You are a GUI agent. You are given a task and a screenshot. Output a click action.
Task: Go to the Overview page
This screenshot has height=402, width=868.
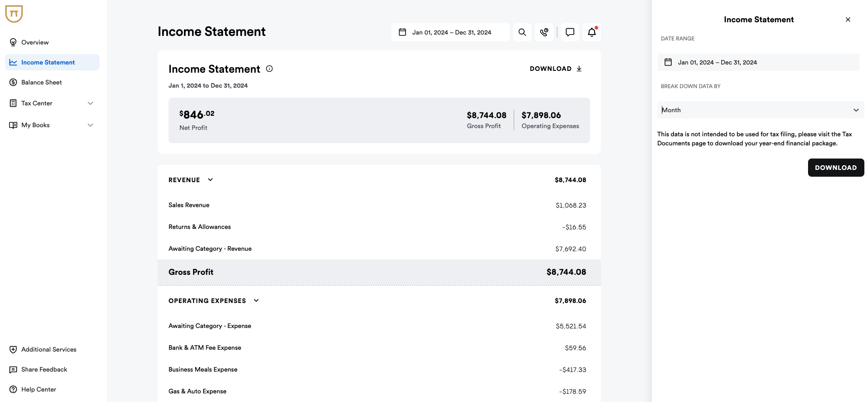pos(35,42)
